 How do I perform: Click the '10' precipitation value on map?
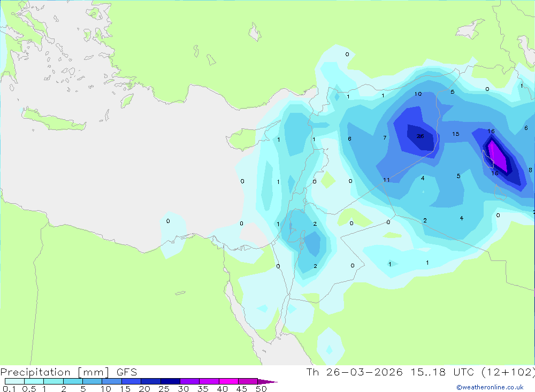[418, 94]
